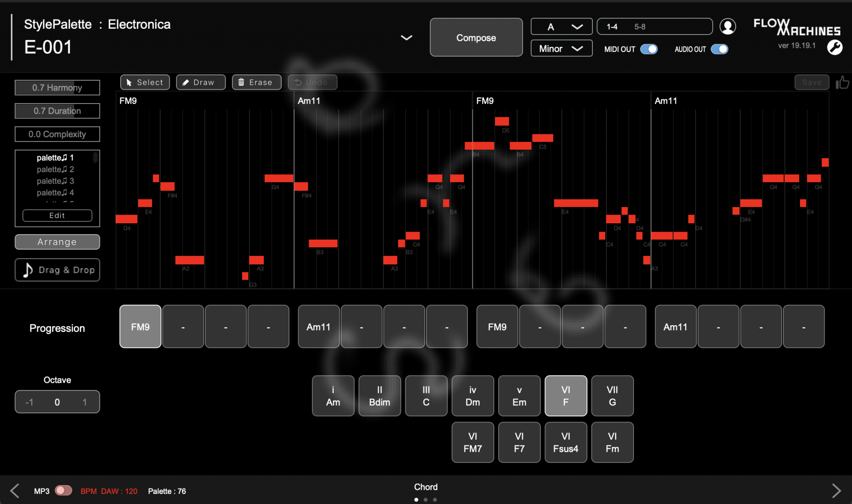Select bars 5-8 tab
The width and height of the screenshot is (852, 504).
click(x=640, y=27)
